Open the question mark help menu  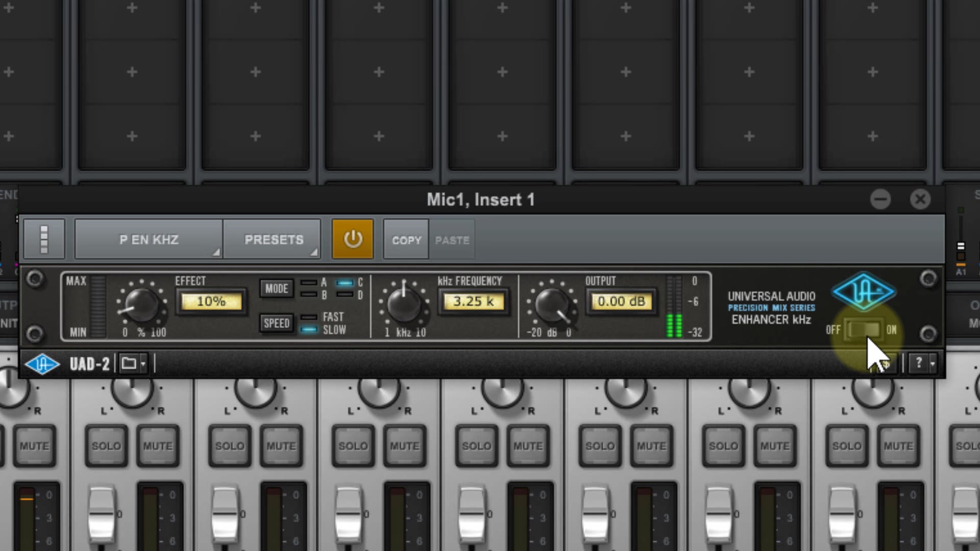pyautogui.click(x=919, y=363)
